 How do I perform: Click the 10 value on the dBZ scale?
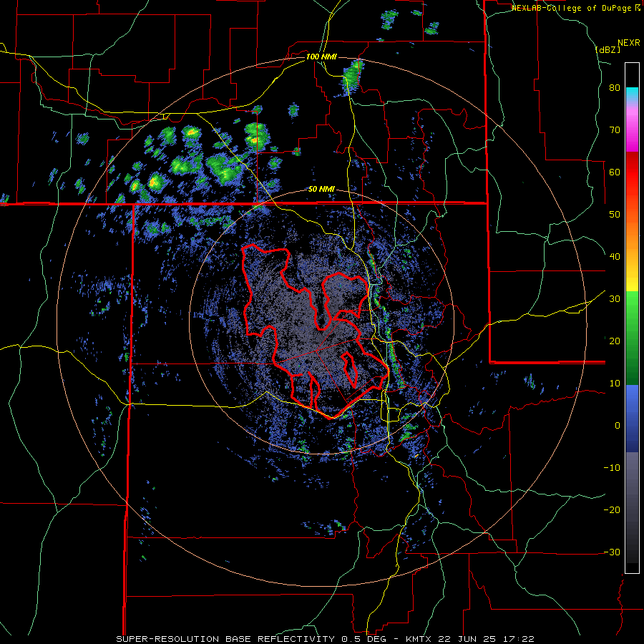[x=615, y=384]
